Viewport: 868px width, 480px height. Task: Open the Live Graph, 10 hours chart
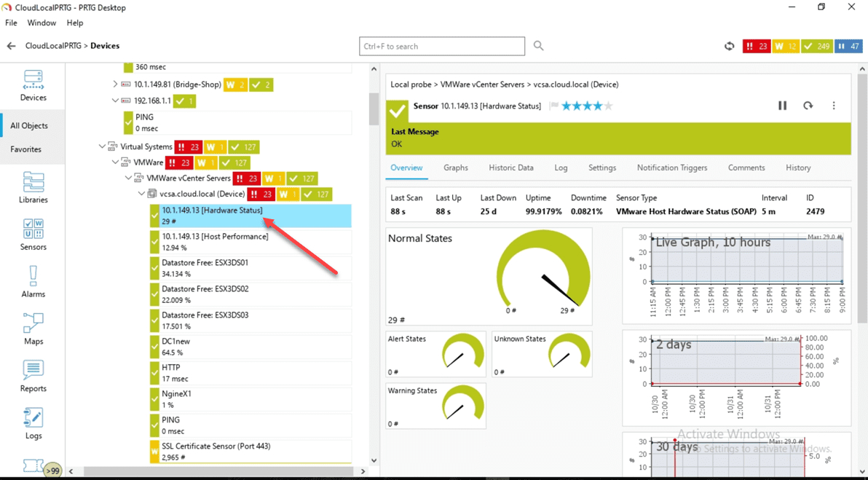(x=737, y=276)
